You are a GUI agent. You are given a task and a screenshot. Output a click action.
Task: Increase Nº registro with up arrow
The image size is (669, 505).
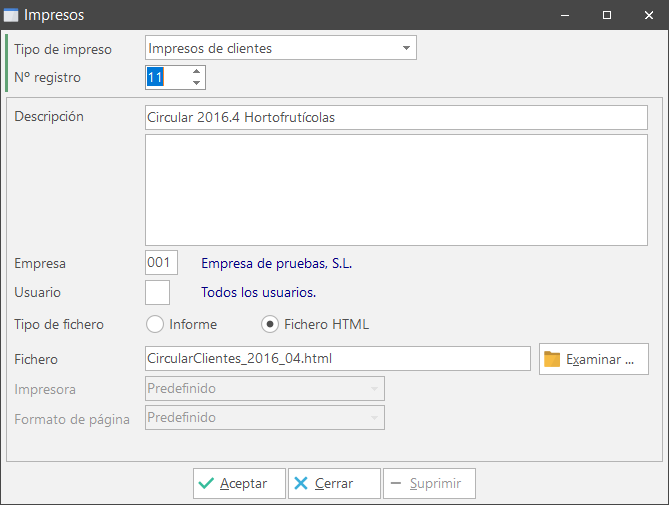click(196, 71)
